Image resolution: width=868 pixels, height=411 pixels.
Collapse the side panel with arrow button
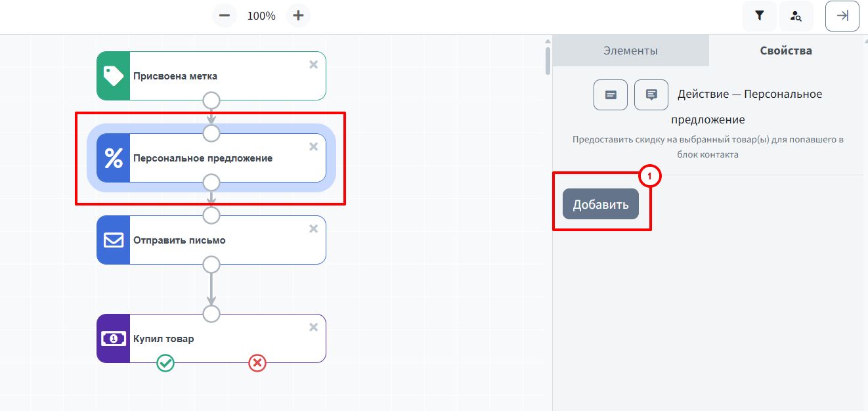click(842, 16)
